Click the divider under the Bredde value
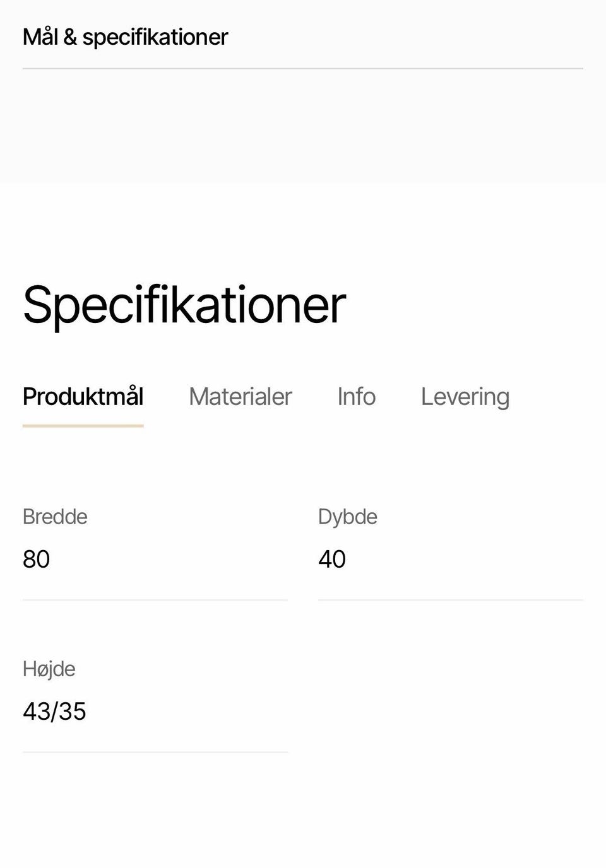Screen dimensions: 606x868 tap(155, 600)
